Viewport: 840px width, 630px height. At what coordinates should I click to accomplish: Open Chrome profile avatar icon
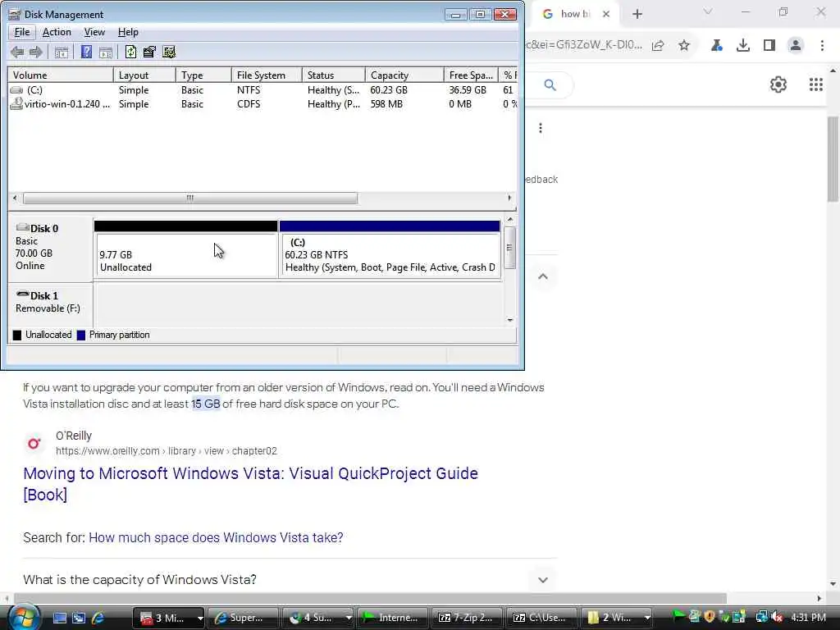tap(796, 46)
